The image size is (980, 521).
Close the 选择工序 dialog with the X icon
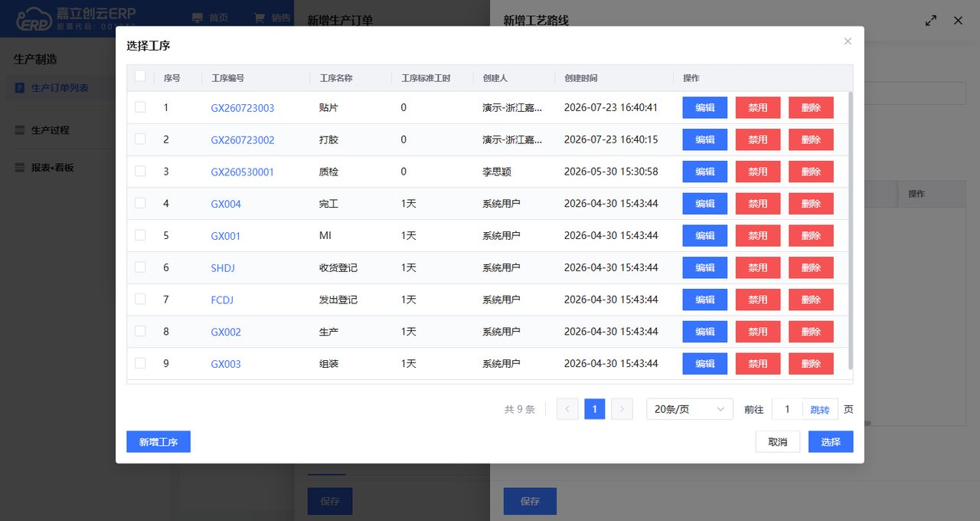click(x=848, y=41)
